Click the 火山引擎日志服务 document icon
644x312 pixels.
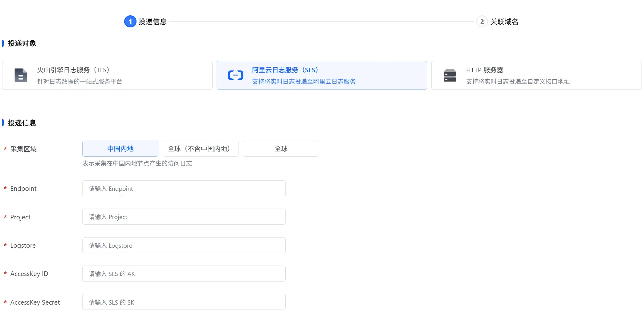21,75
